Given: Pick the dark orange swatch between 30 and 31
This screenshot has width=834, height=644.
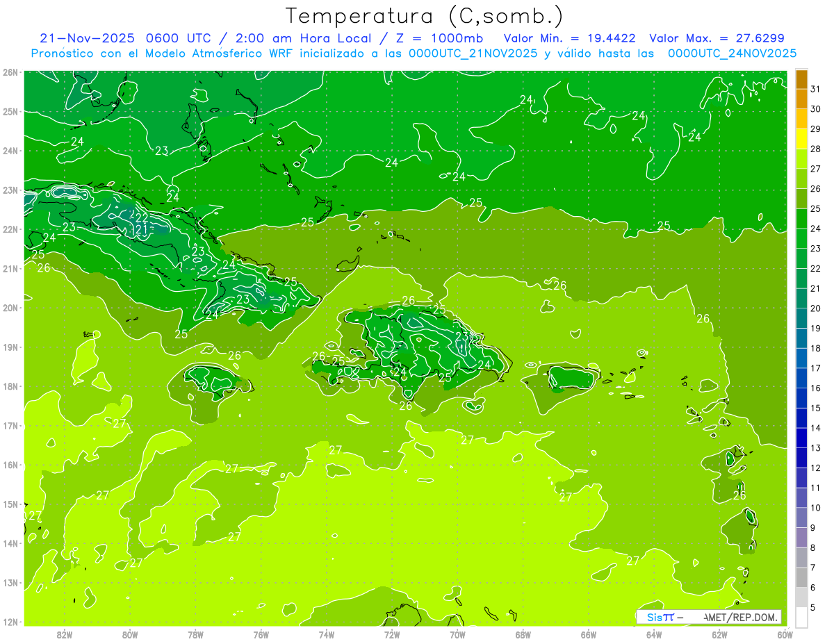Looking at the screenshot, I should 801,99.
